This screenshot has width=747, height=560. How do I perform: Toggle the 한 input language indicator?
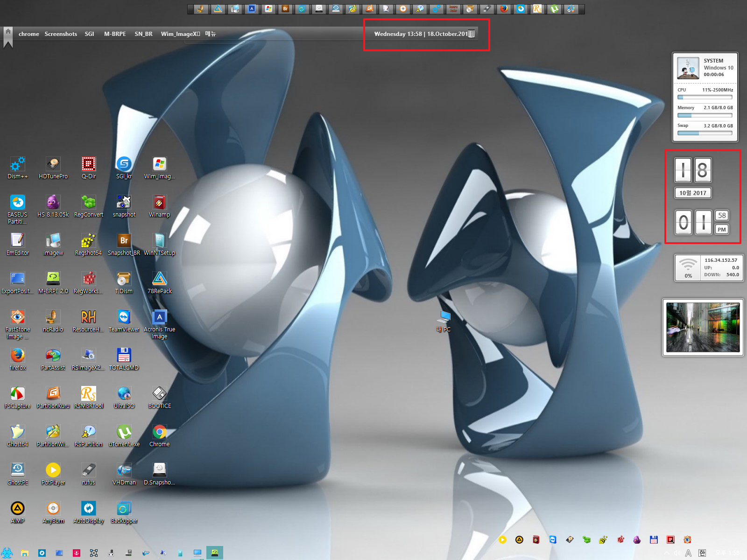point(702,553)
